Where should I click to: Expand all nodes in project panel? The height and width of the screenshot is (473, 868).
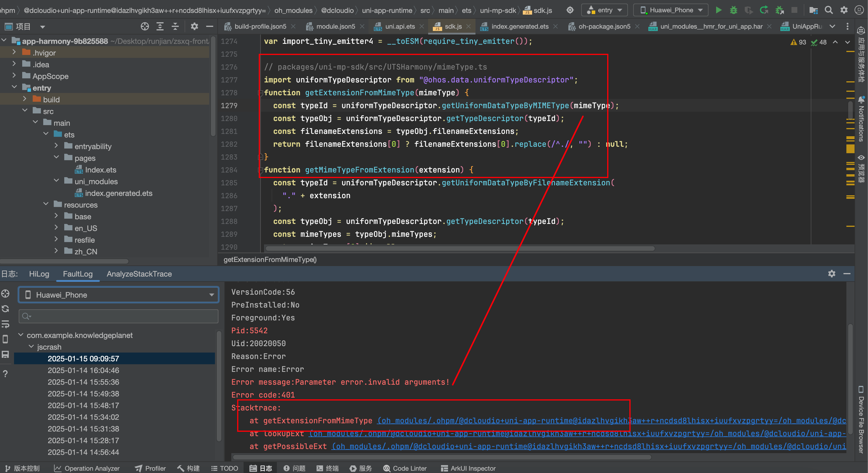160,26
